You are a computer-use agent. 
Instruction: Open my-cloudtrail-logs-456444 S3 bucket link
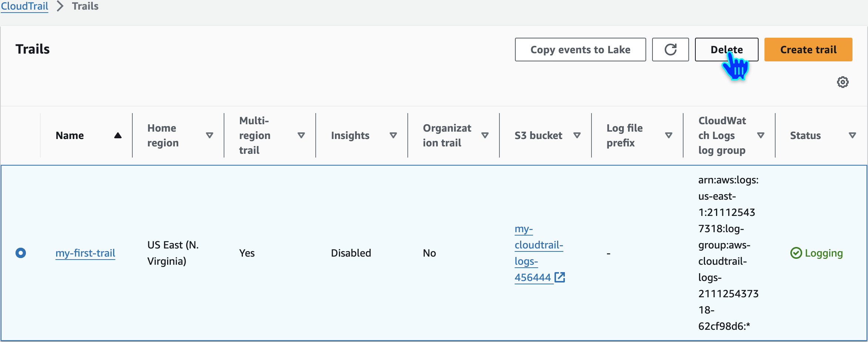click(539, 253)
